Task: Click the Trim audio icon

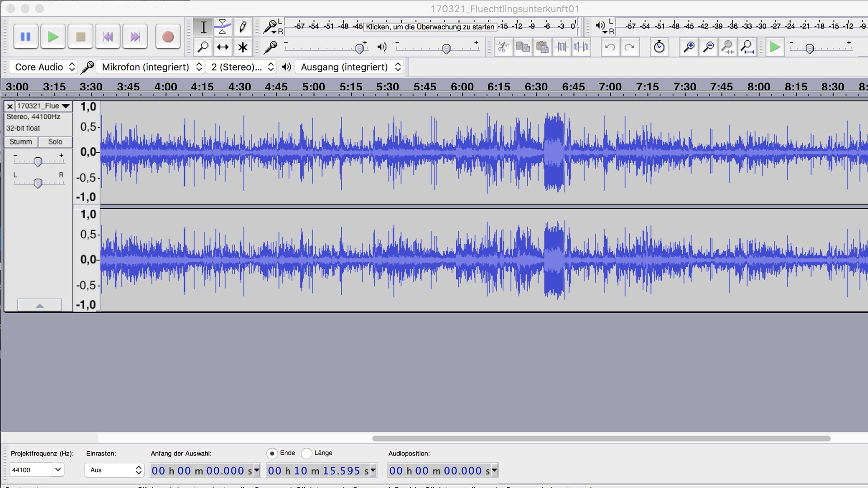Action: point(562,47)
